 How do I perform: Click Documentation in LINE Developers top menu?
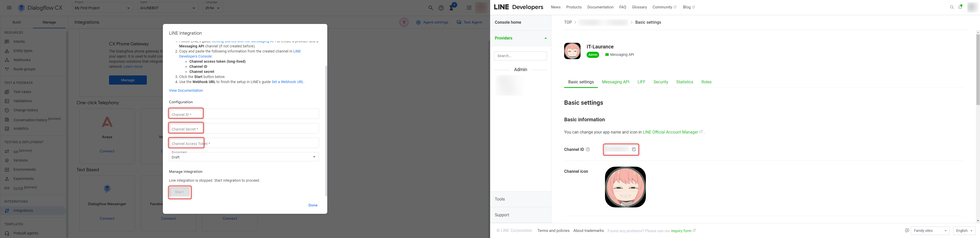tap(600, 7)
